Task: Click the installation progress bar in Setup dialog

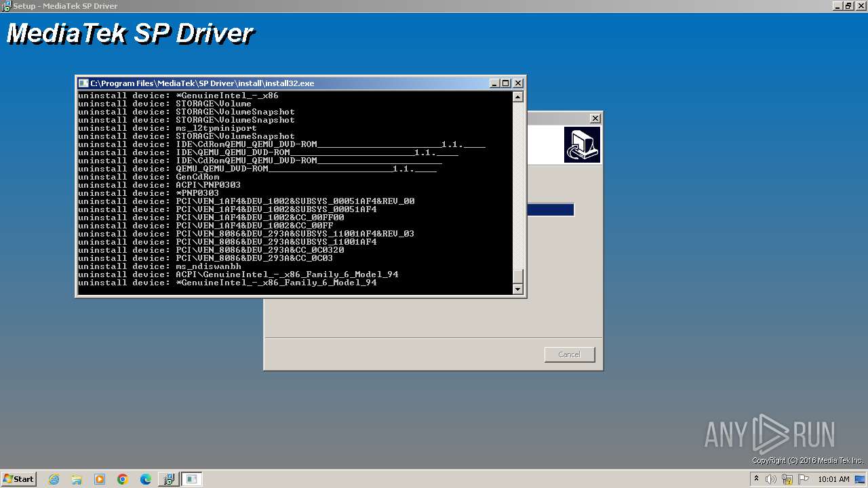Action: pos(551,210)
